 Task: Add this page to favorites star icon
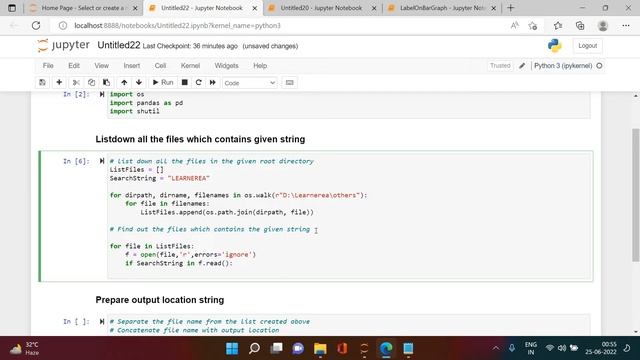pyautogui.click(x=532, y=25)
